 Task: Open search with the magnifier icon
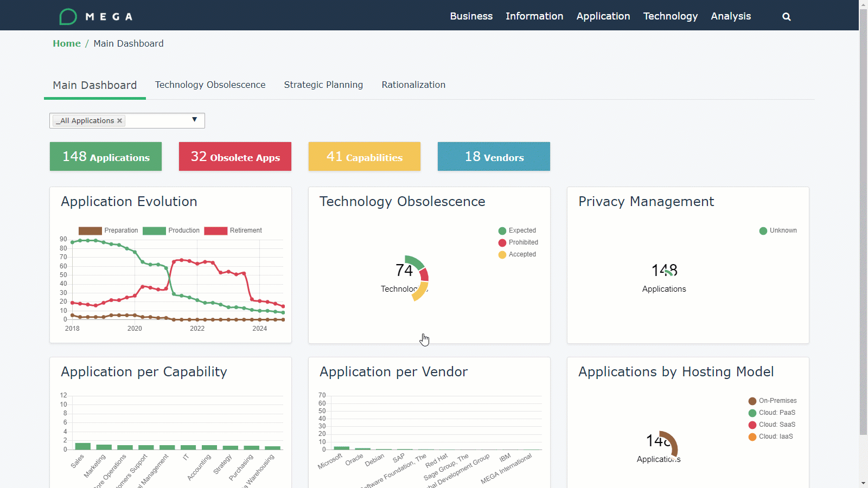tap(786, 17)
